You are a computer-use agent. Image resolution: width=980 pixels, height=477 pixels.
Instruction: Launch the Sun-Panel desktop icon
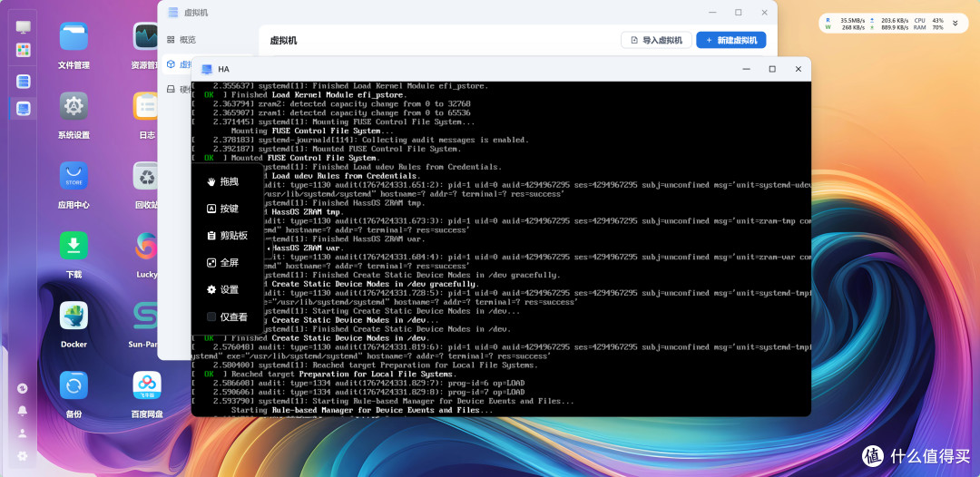pos(145,316)
